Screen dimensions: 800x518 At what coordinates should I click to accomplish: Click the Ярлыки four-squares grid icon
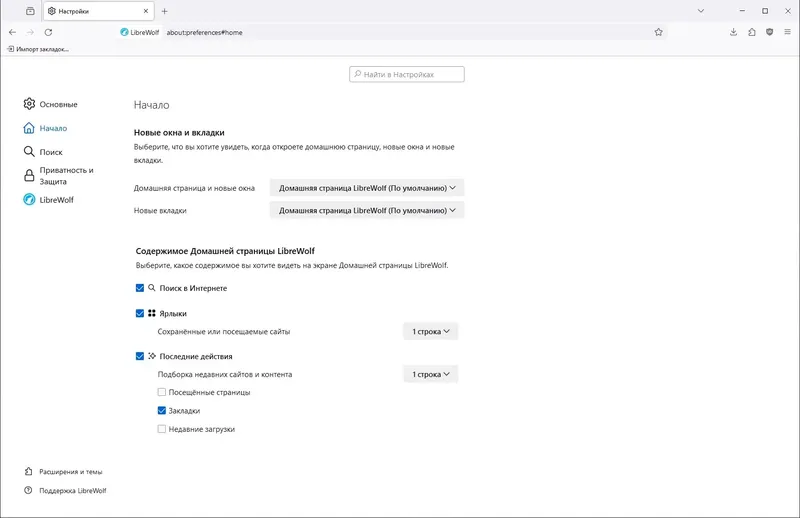pos(152,313)
